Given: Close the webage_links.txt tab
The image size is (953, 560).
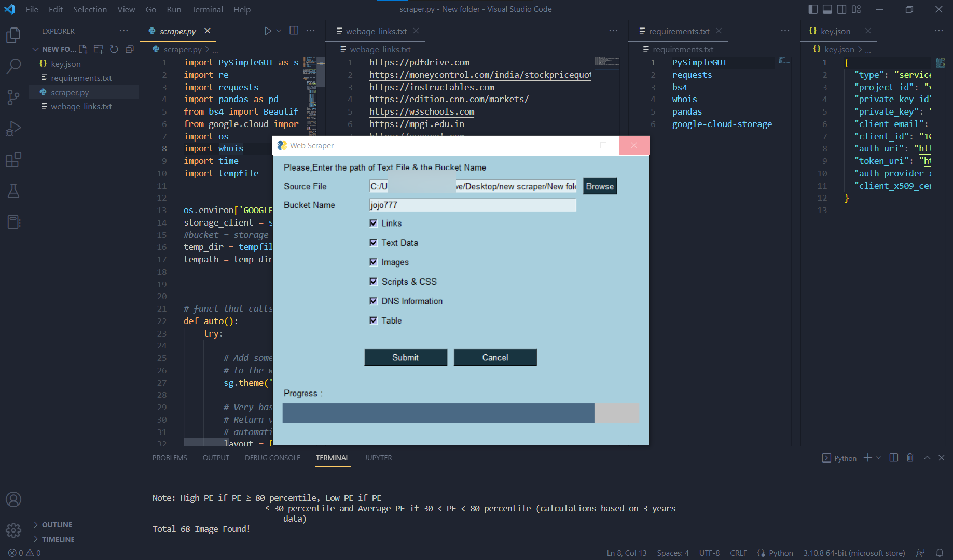Looking at the screenshot, I should click(x=416, y=31).
